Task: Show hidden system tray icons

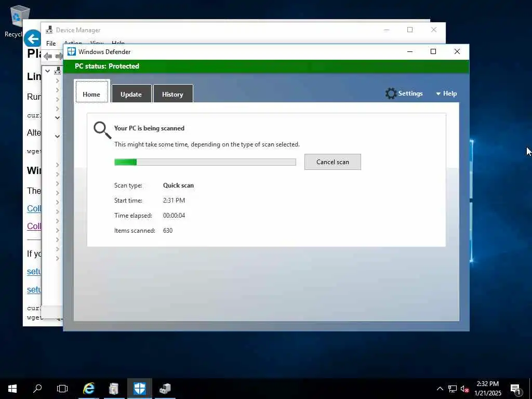Action: point(440,389)
